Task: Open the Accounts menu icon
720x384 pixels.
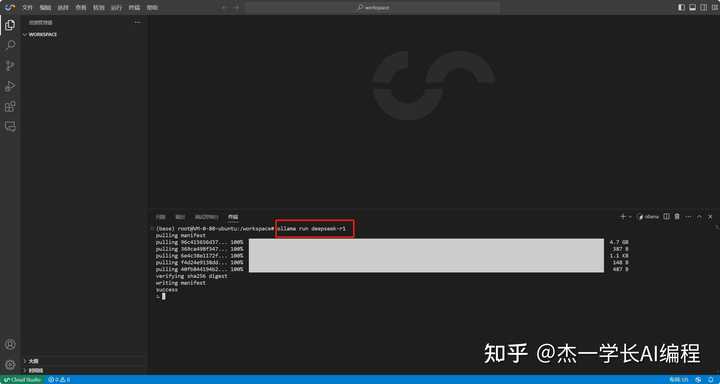Action: (x=10, y=344)
